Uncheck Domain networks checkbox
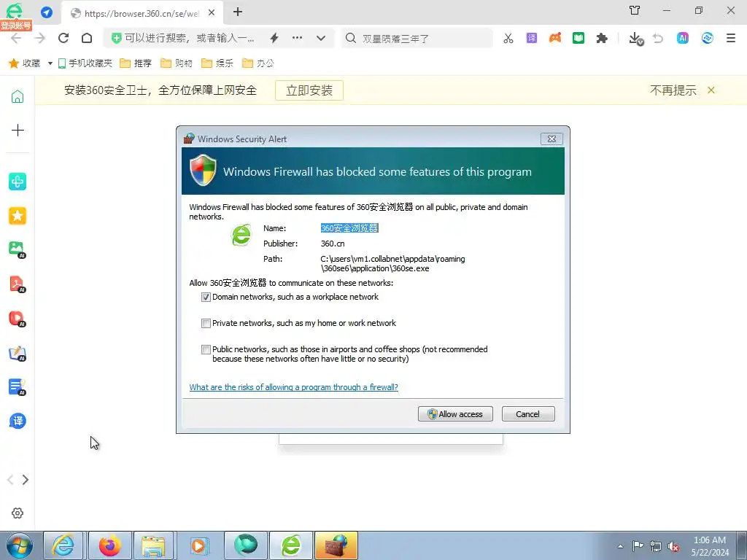The height and width of the screenshot is (560, 747). click(x=206, y=297)
